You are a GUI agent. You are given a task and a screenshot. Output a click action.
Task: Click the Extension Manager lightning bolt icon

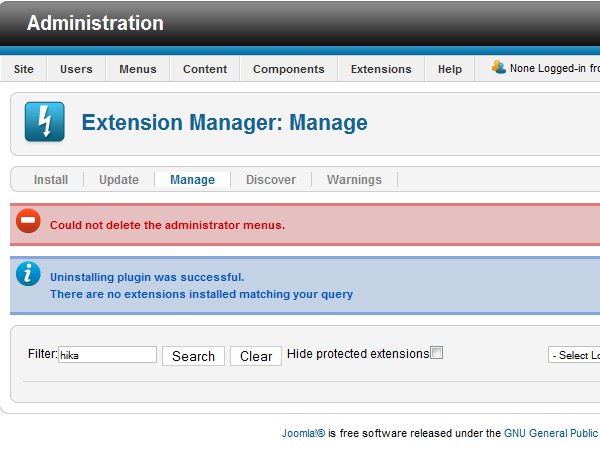point(44,122)
